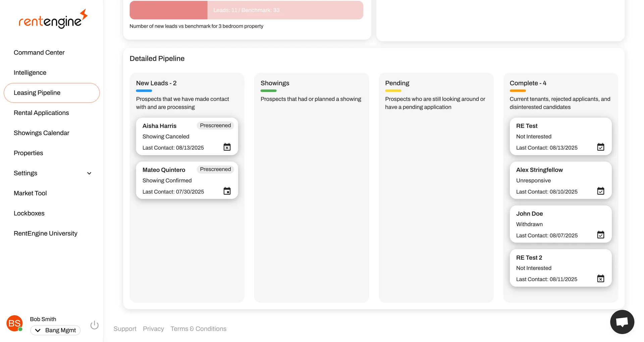Click the logout power icon
The image size is (644, 342).
coord(94,324)
